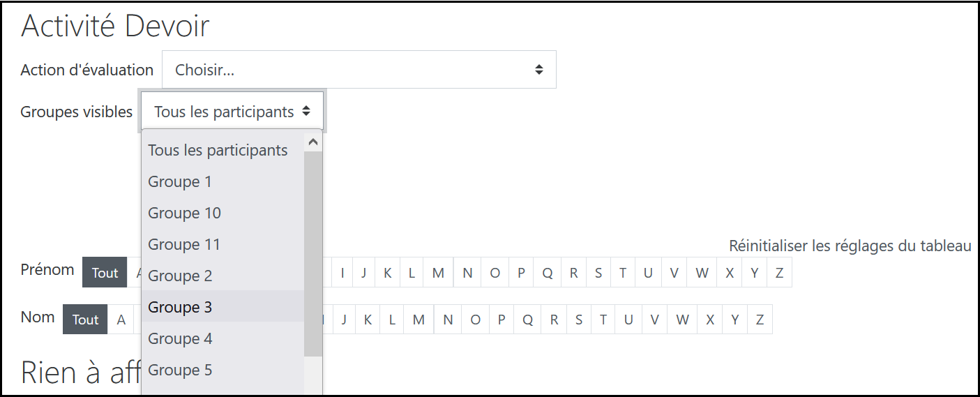980x397 pixels.
Task: Open the Action d'évaluation dropdown
Action: tap(359, 70)
